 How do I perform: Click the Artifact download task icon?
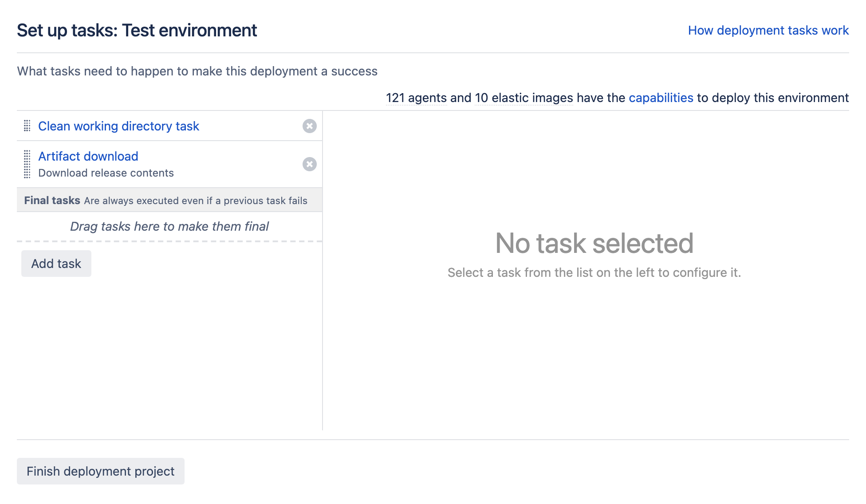(28, 164)
